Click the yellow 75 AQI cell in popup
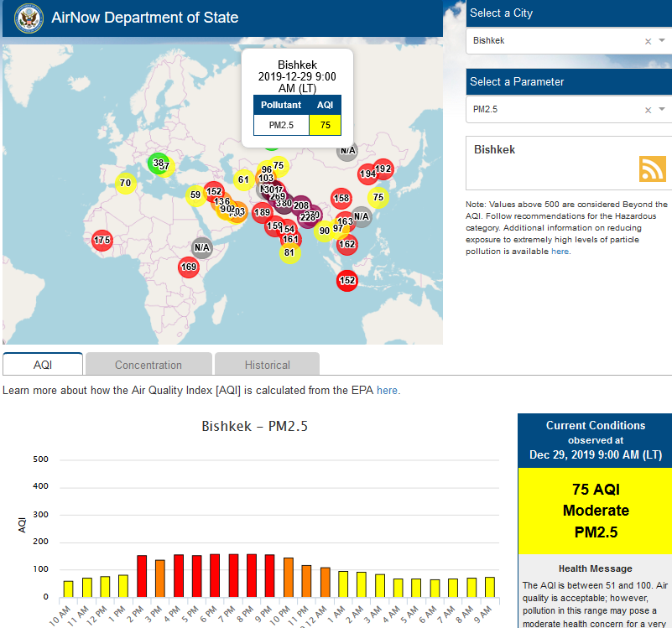 [325, 125]
